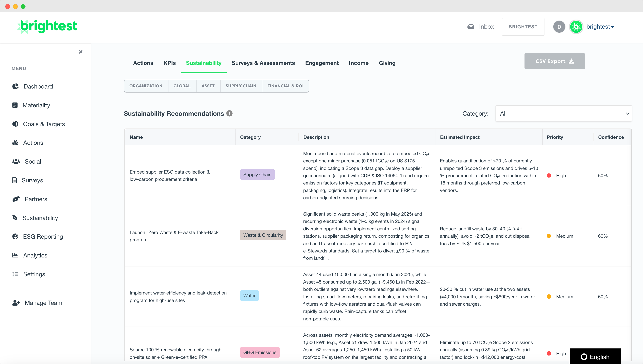Click the Goals & Targets globe icon
643x364 pixels.
(x=15, y=124)
